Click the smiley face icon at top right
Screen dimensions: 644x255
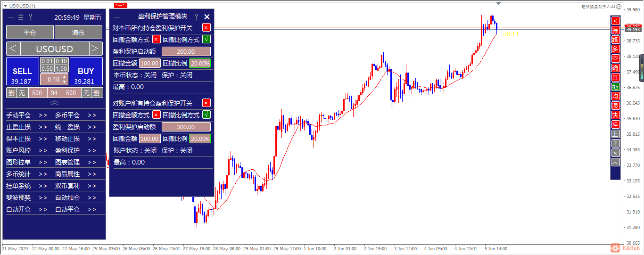(619, 7)
